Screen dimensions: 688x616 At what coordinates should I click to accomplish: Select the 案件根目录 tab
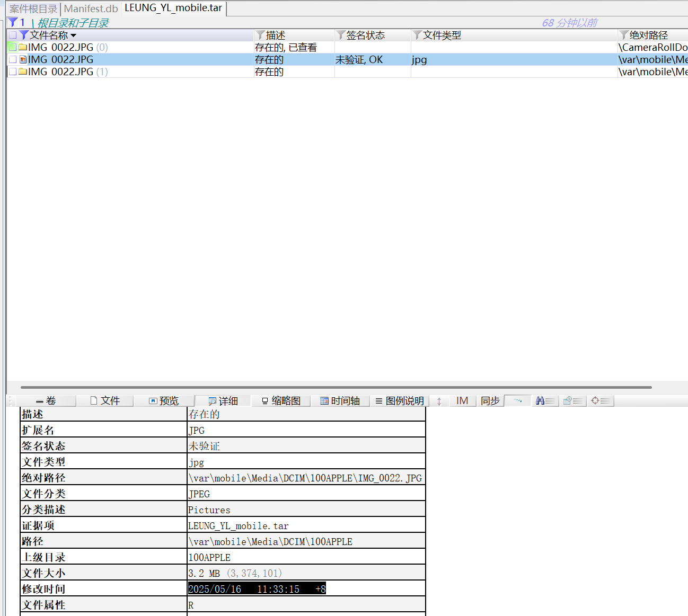click(x=32, y=8)
